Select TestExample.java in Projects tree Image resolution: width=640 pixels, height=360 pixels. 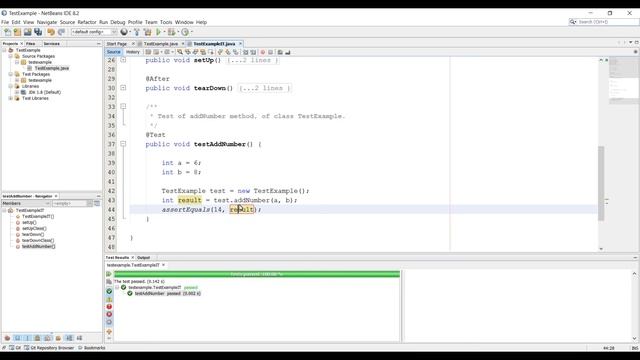coord(51,68)
